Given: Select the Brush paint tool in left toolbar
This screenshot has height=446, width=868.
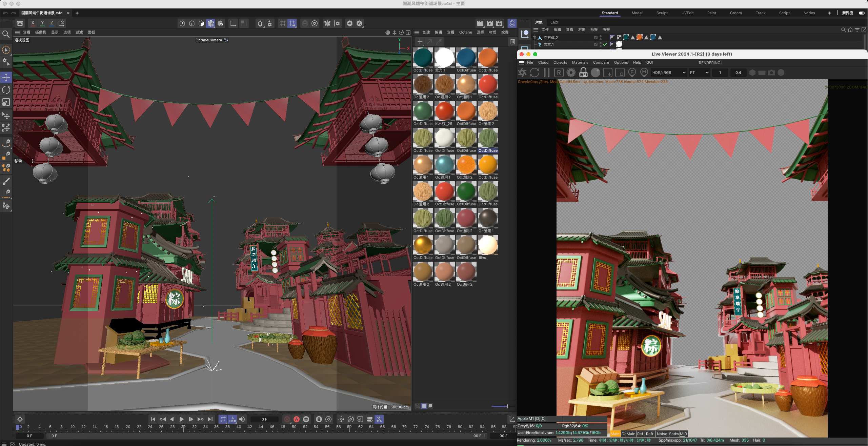Looking at the screenshot, I should pyautogui.click(x=6, y=181).
